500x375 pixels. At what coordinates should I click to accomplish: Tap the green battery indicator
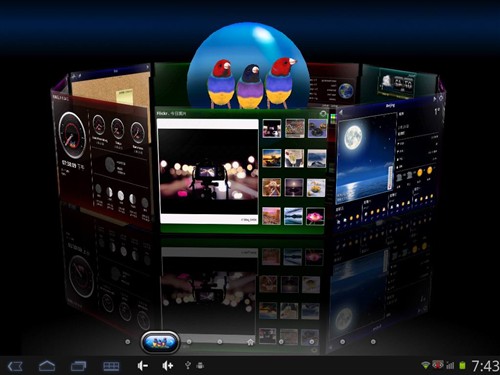pos(462,366)
